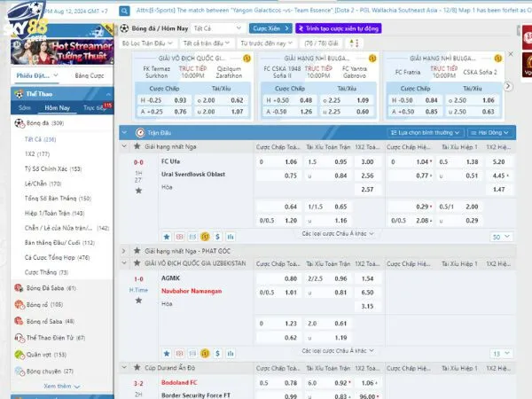Open the 50 more-bets dropdown
The image size is (532, 399).
pyautogui.click(x=501, y=237)
